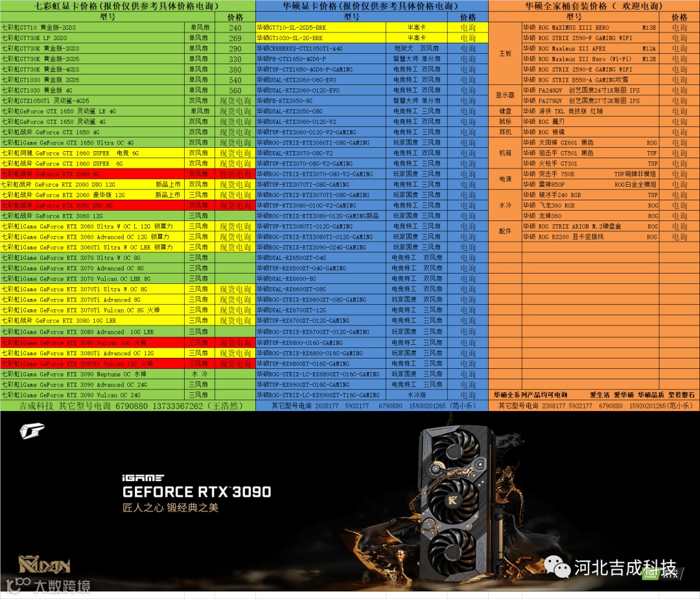Select '华硕 太阳神 GX601 黑色' cell
The height and width of the screenshot is (599, 700).
click(x=590, y=143)
